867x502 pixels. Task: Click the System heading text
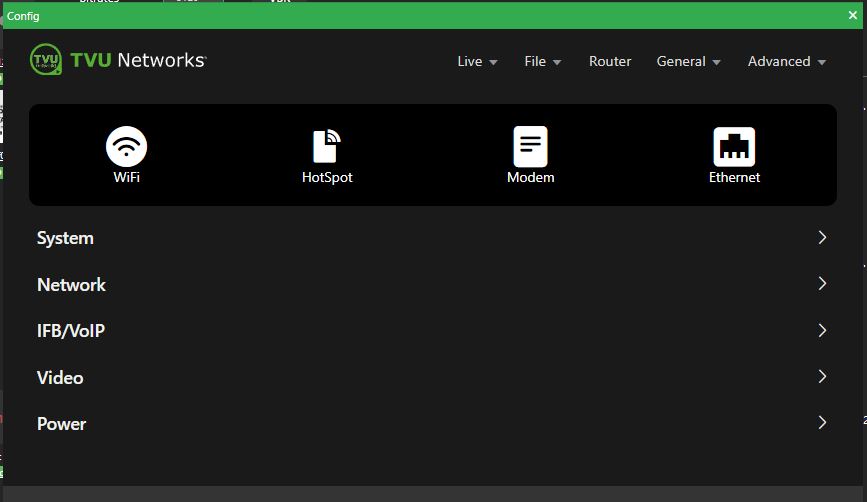[65, 238]
